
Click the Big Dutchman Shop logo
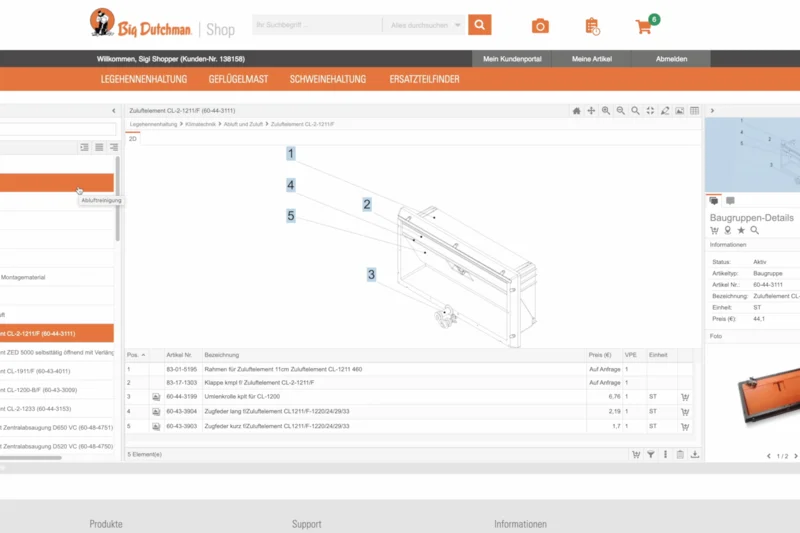[x=162, y=23]
